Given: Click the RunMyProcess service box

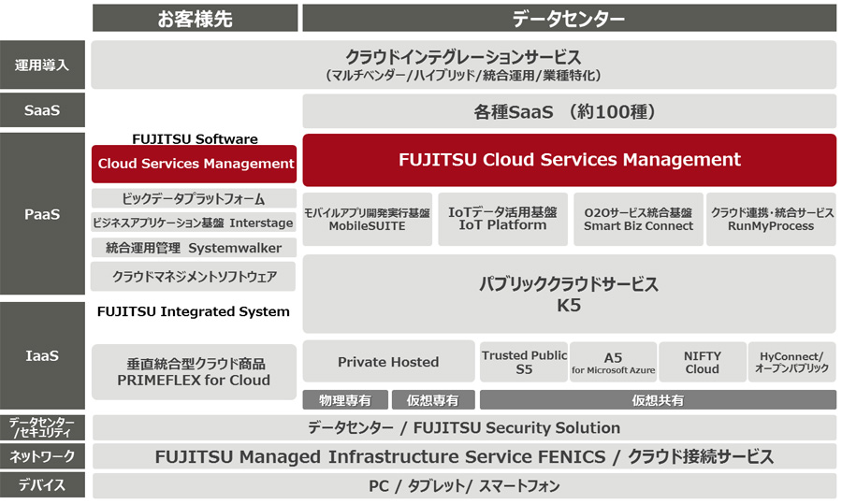Looking at the screenshot, I should tap(771, 220).
